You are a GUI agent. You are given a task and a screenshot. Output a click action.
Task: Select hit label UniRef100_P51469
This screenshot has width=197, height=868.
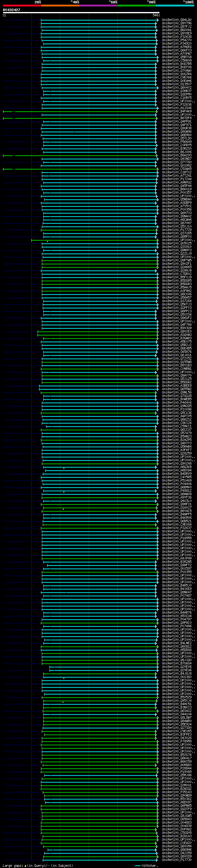(176, 481)
